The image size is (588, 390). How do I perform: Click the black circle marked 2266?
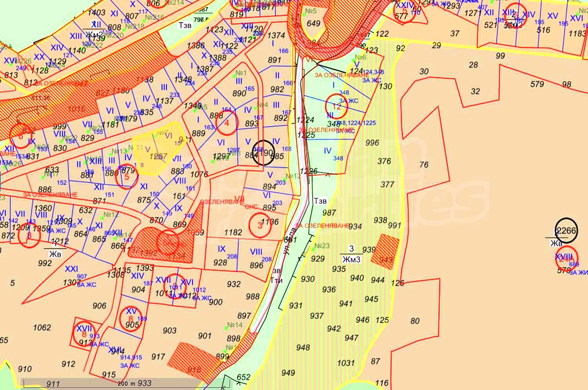[566, 231]
